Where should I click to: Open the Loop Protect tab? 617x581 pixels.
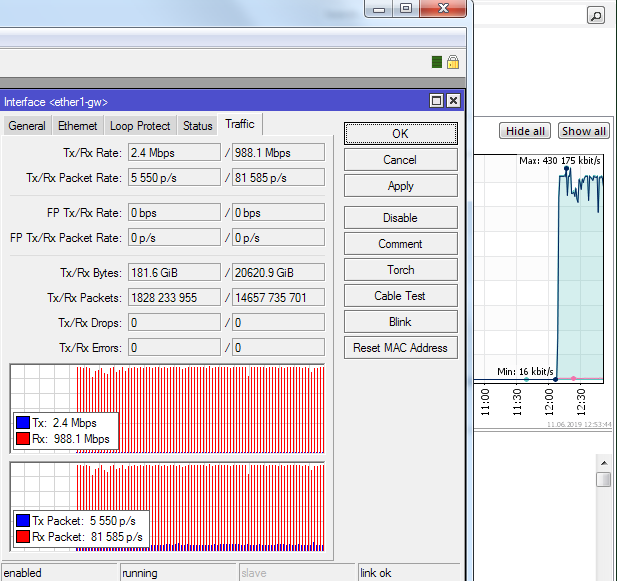140,126
